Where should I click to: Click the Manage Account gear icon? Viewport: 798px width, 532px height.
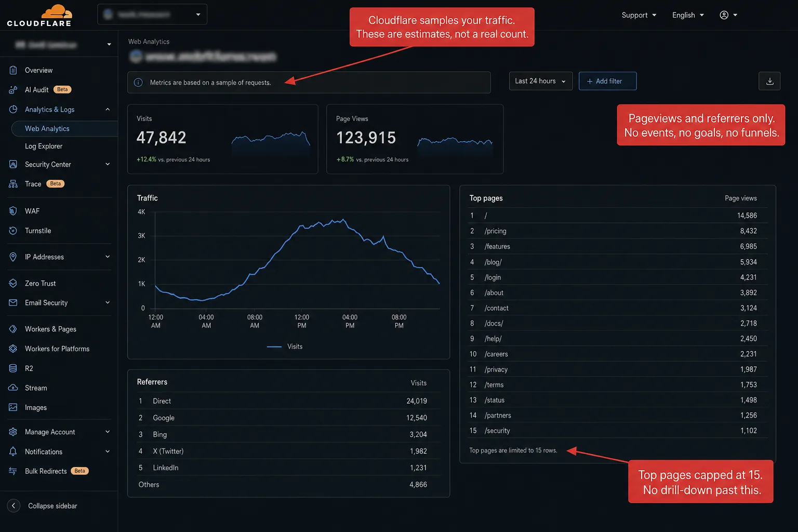[13, 432]
